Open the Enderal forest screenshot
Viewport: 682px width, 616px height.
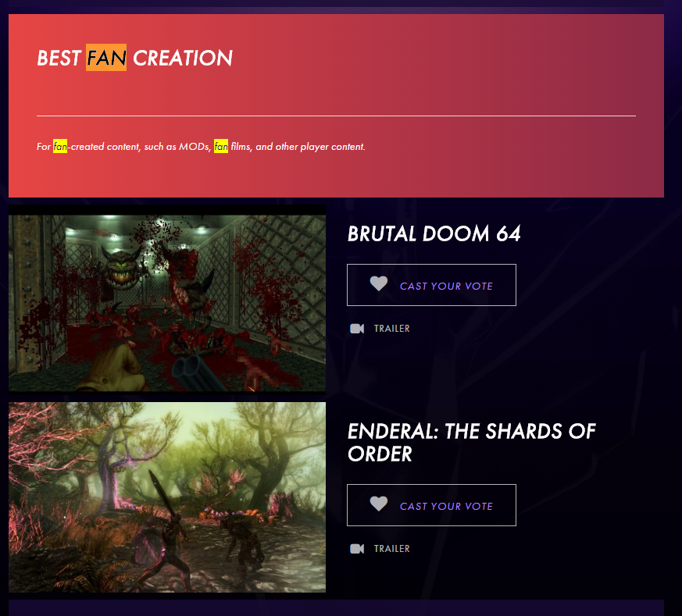(x=167, y=497)
